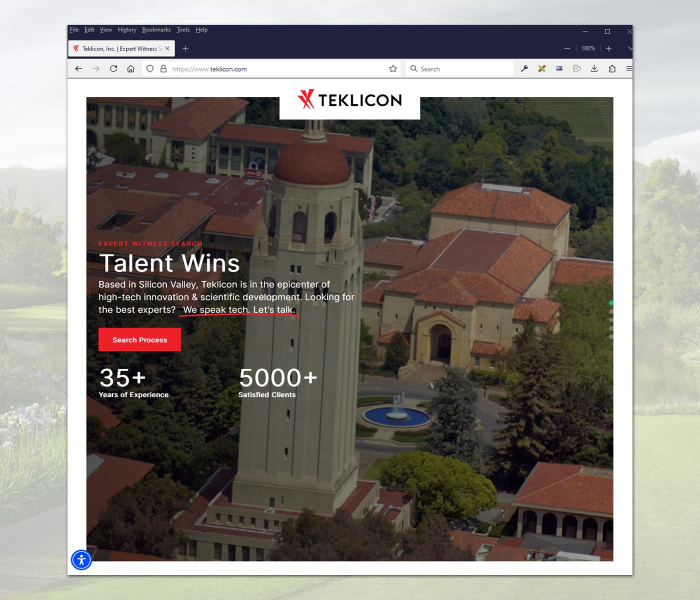Select the green active slide dot

(x=611, y=303)
